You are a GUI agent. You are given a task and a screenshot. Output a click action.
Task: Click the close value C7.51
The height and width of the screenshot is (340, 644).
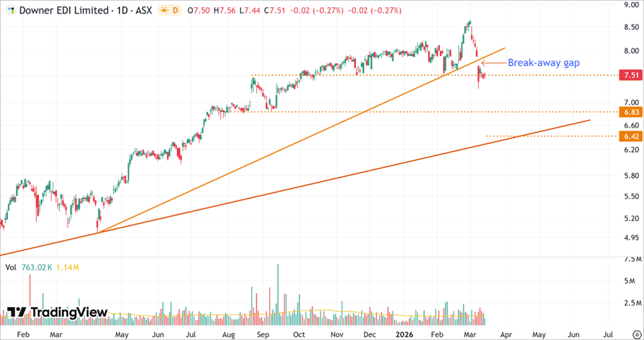click(274, 11)
